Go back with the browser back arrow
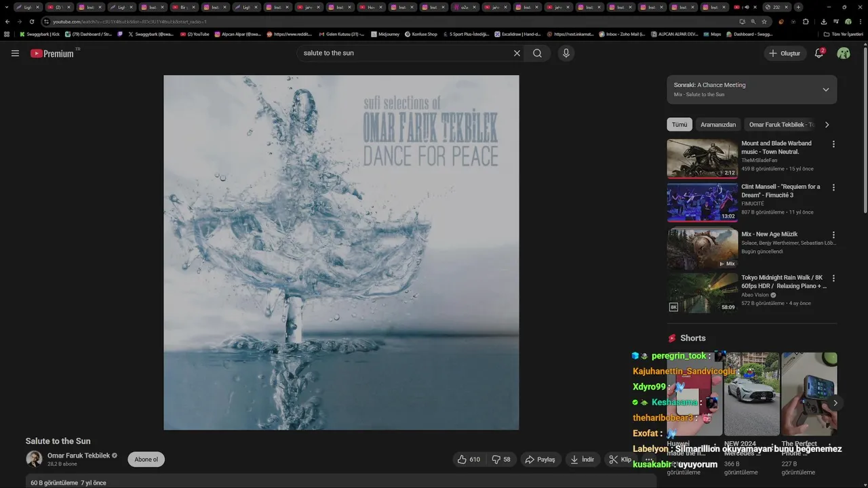Screen dimensions: 868x488 tap(7, 22)
